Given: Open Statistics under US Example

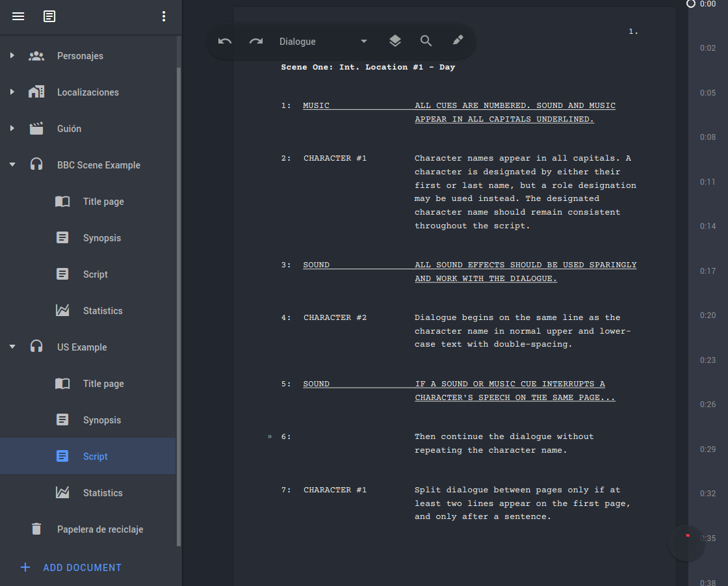Looking at the screenshot, I should (88, 492).
